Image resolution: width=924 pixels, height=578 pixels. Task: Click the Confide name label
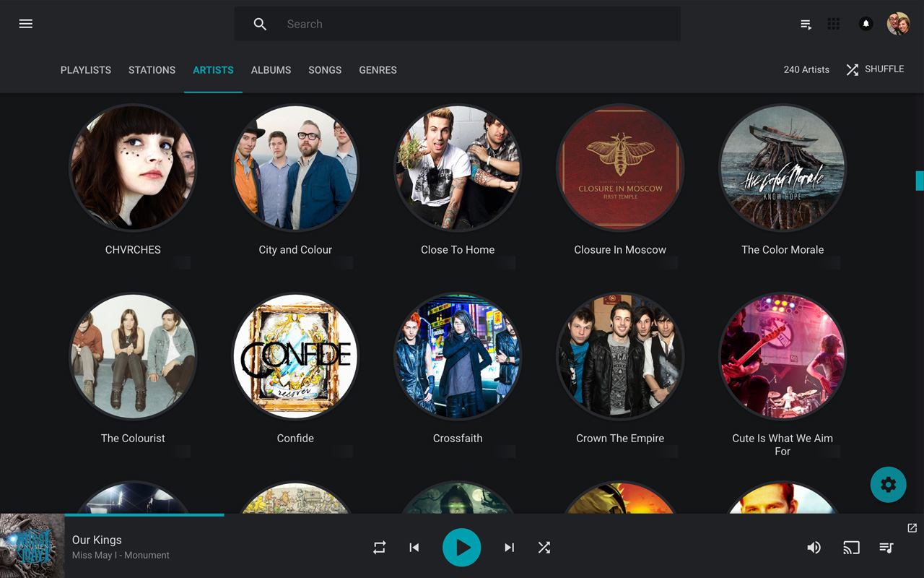[295, 439]
